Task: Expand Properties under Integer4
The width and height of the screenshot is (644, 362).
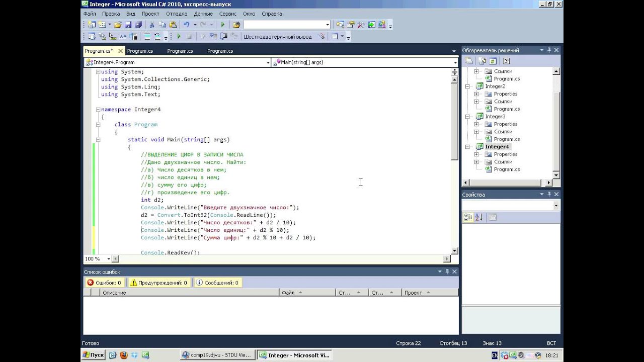Action: tap(476, 154)
